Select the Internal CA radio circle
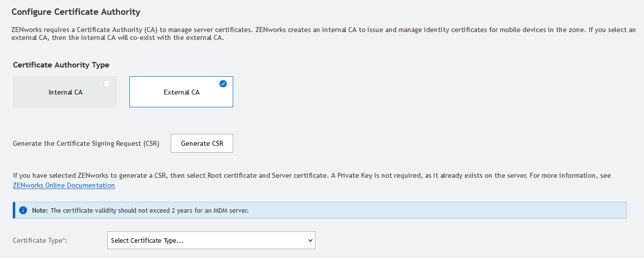This screenshot has height=258, width=644. [x=107, y=84]
